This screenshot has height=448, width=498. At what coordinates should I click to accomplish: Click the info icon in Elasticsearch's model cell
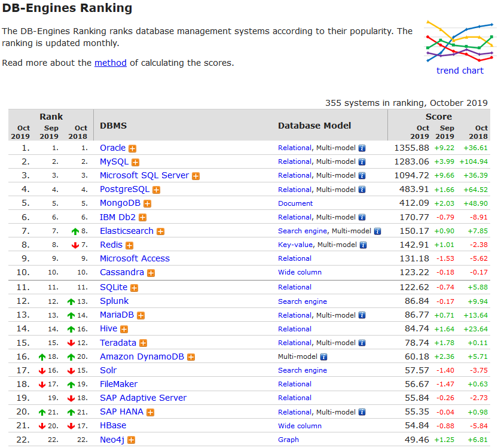(x=377, y=231)
